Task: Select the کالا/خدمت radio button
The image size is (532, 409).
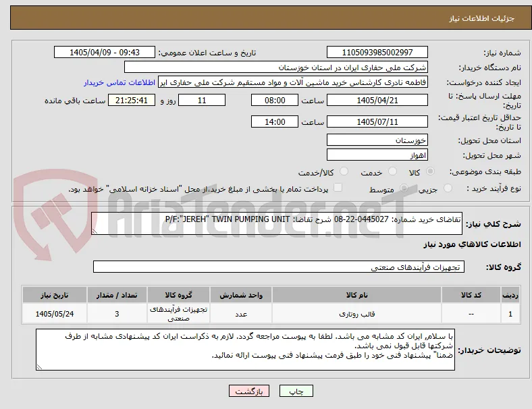Action: [x=344, y=171]
